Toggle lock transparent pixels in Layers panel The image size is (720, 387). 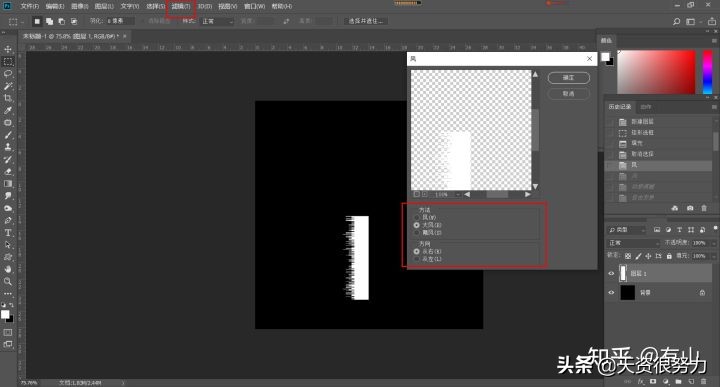coord(628,256)
